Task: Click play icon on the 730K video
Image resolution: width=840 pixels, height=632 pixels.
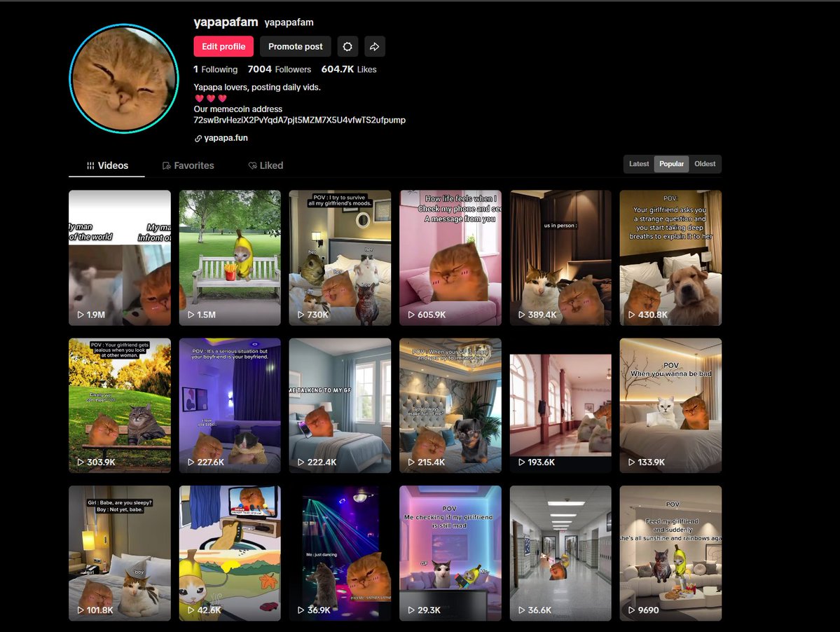Action: tap(301, 315)
